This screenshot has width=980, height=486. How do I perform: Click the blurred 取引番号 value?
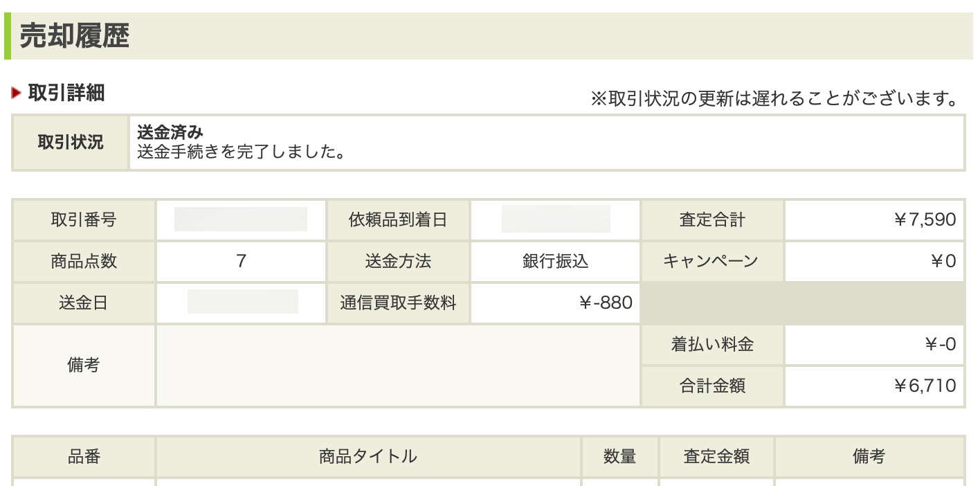point(241,219)
